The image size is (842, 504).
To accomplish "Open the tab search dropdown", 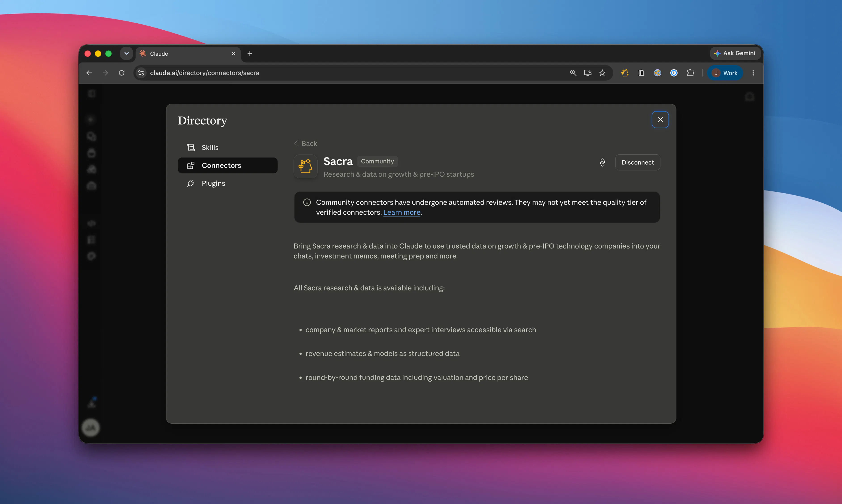I will (127, 53).
